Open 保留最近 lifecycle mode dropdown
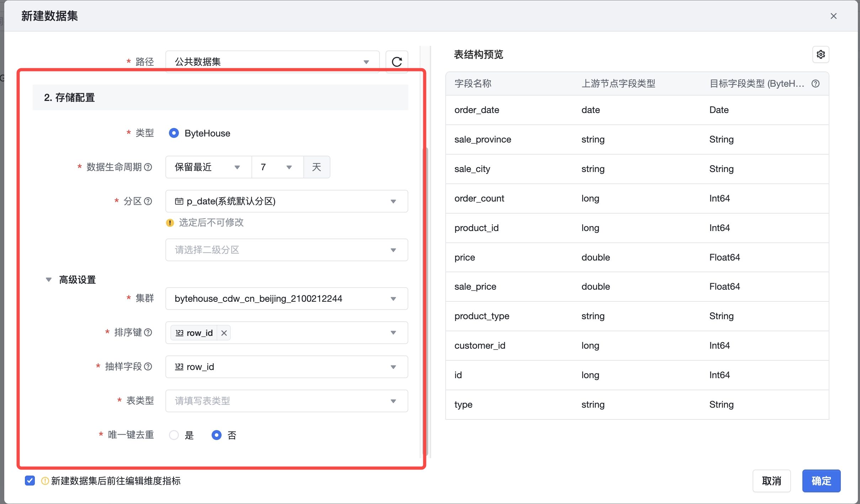 point(208,167)
